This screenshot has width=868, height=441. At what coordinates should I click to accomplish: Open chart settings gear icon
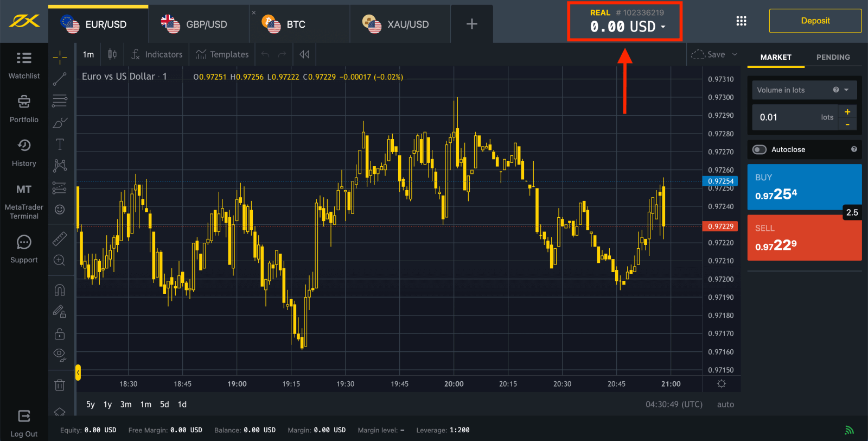coord(721,384)
